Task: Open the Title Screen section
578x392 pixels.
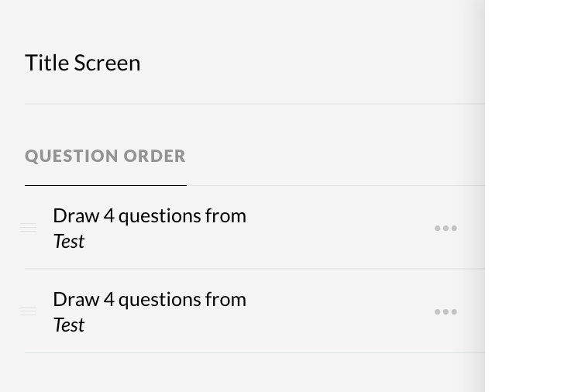Action: point(83,63)
